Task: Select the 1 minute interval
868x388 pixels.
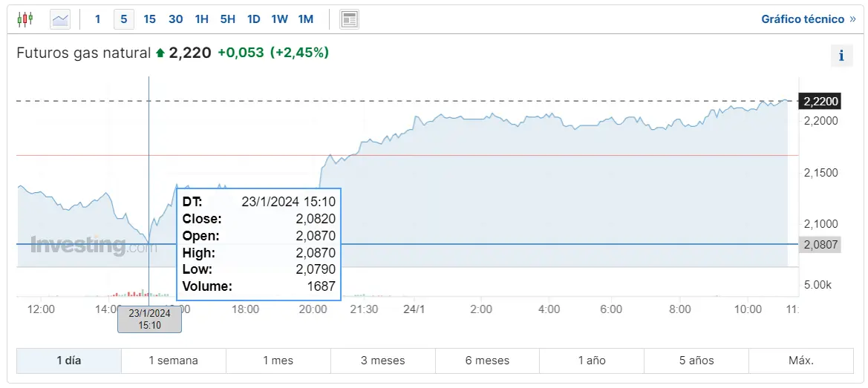Action: coord(97,19)
